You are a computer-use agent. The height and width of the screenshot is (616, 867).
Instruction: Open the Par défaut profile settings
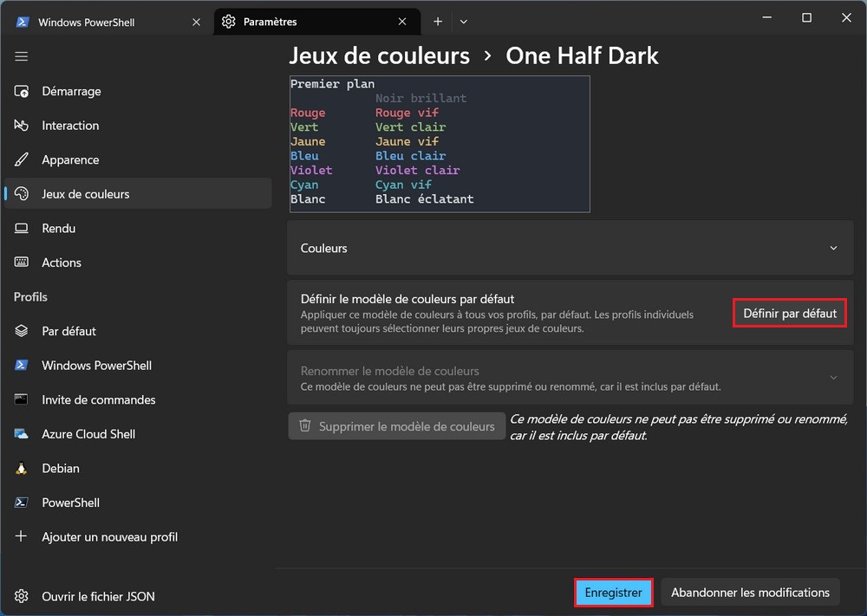[138, 331]
